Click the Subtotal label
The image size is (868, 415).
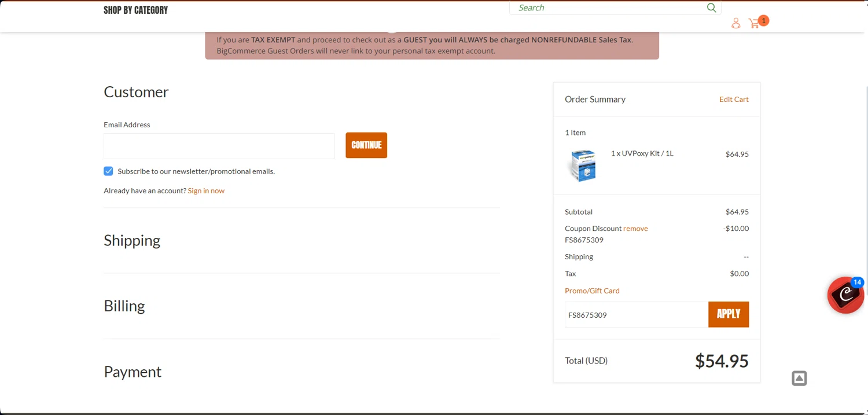[x=579, y=212]
